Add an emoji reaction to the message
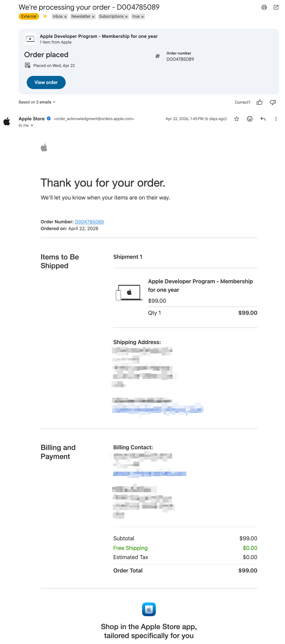This screenshot has width=285, height=644. [x=250, y=119]
